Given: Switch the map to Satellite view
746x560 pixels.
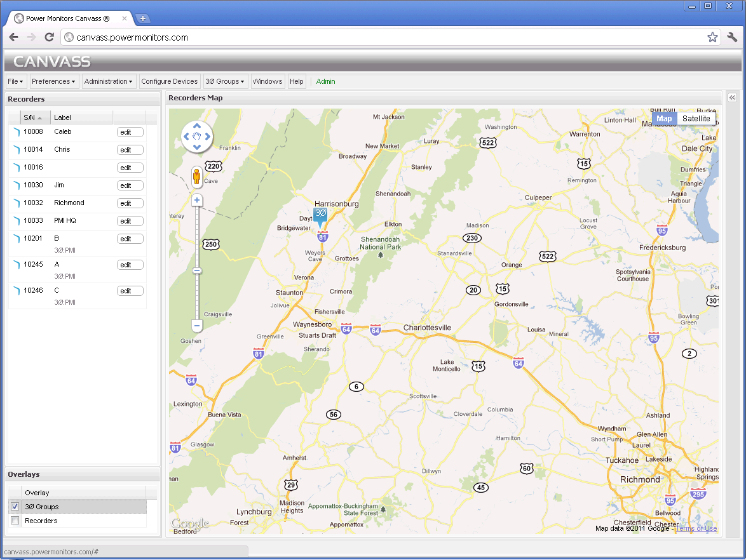Looking at the screenshot, I should [x=696, y=118].
